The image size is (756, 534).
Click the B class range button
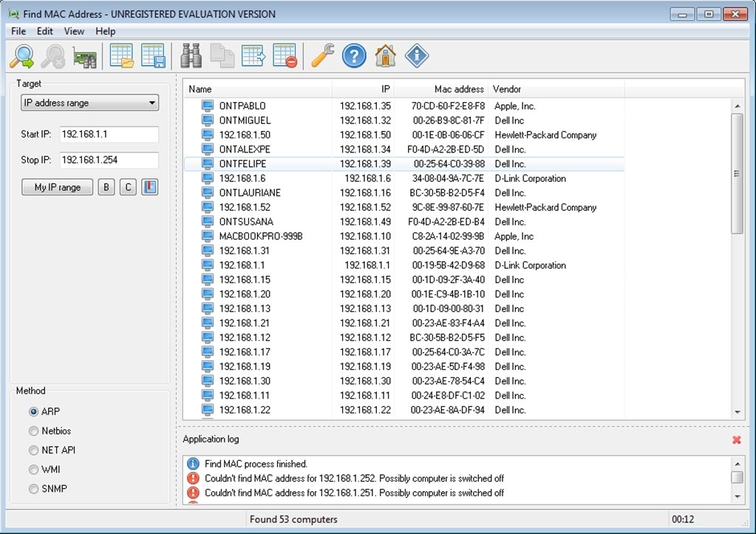(106, 187)
